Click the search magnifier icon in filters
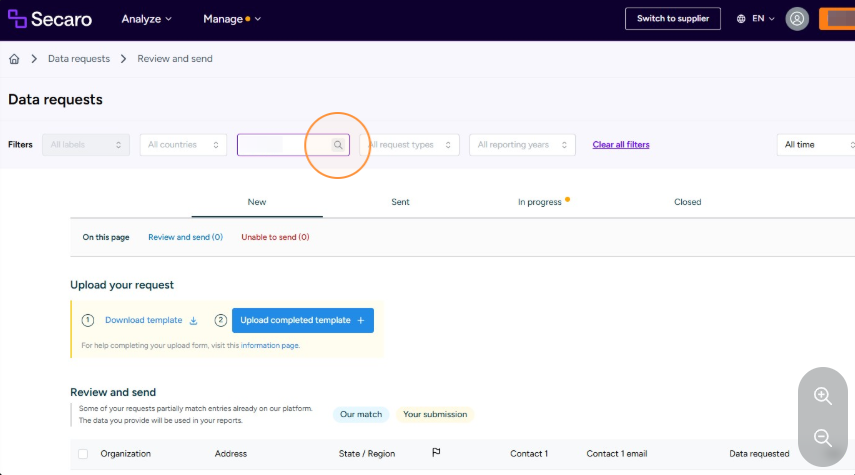This screenshot has height=475, width=855. 338,145
